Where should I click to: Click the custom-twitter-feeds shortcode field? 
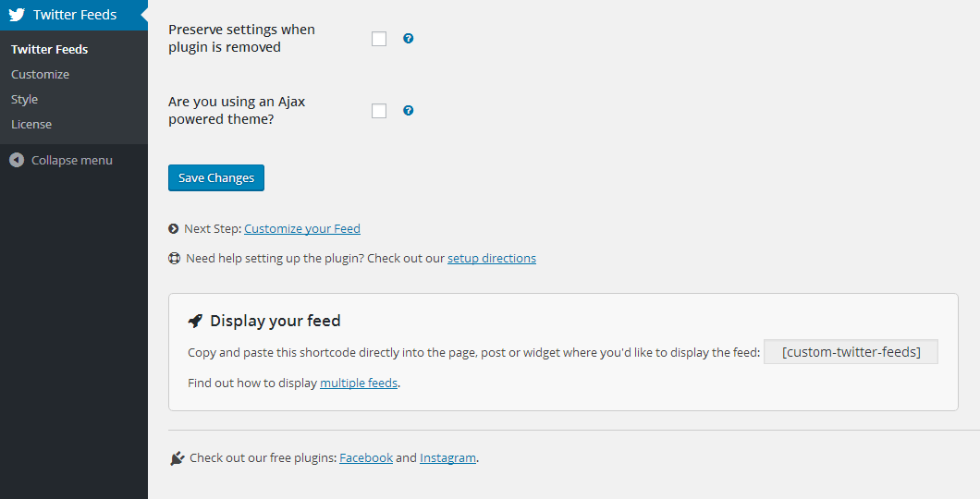coord(851,352)
